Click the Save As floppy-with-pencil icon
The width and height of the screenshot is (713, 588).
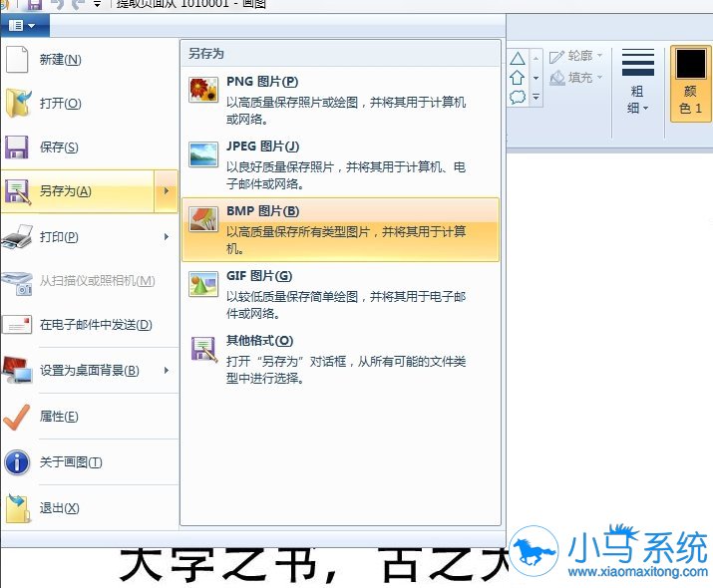[17, 191]
